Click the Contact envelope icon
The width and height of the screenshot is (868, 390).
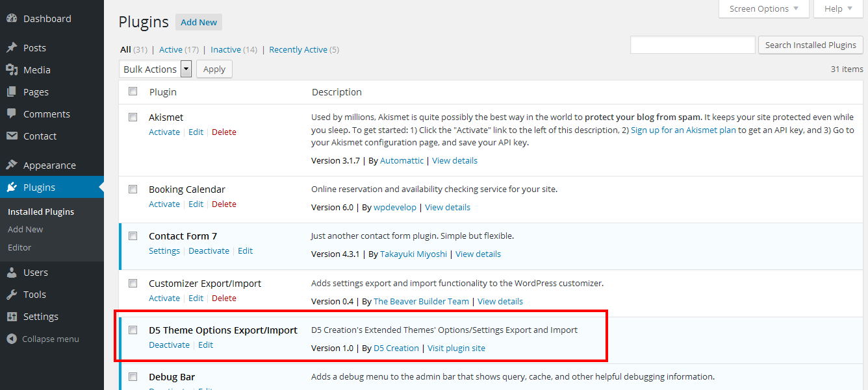click(12, 136)
